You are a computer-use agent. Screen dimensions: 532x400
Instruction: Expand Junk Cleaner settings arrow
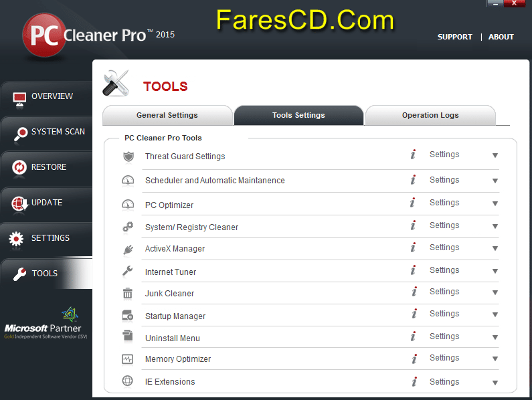495,292
